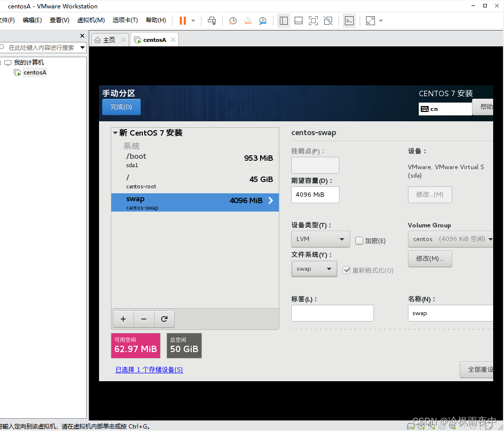Toggle the library sidebar view
504x431 pixels.
point(284,21)
